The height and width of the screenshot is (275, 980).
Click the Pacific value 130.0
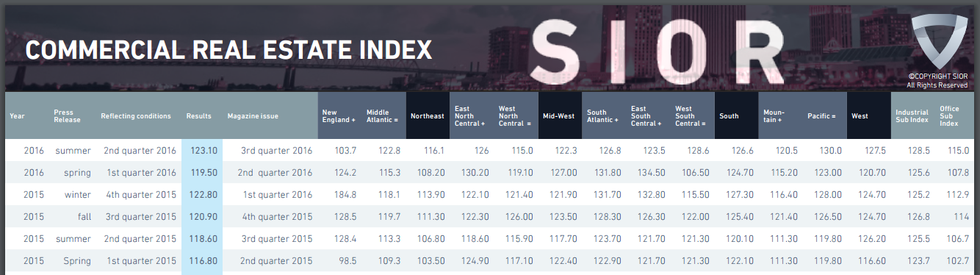[x=830, y=151]
